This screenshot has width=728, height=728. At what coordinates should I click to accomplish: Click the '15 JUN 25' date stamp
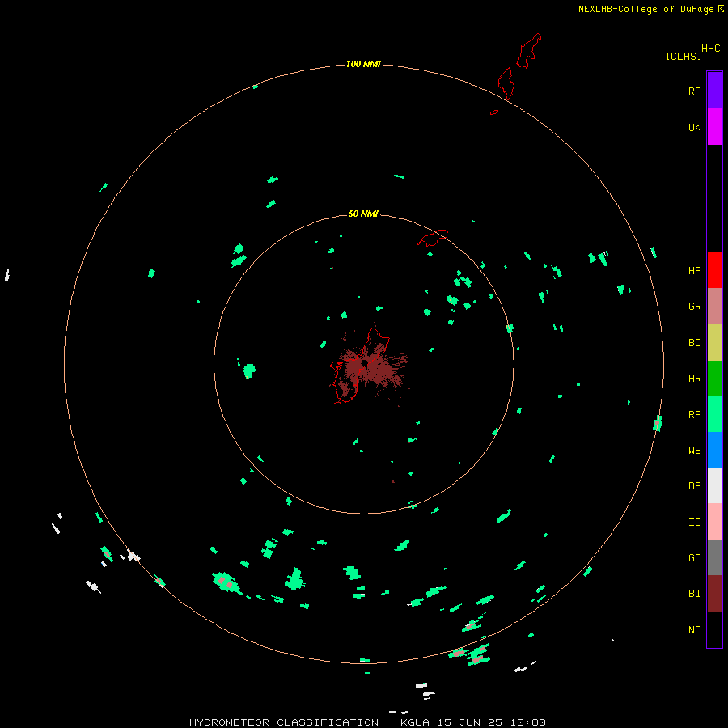[x=470, y=722]
